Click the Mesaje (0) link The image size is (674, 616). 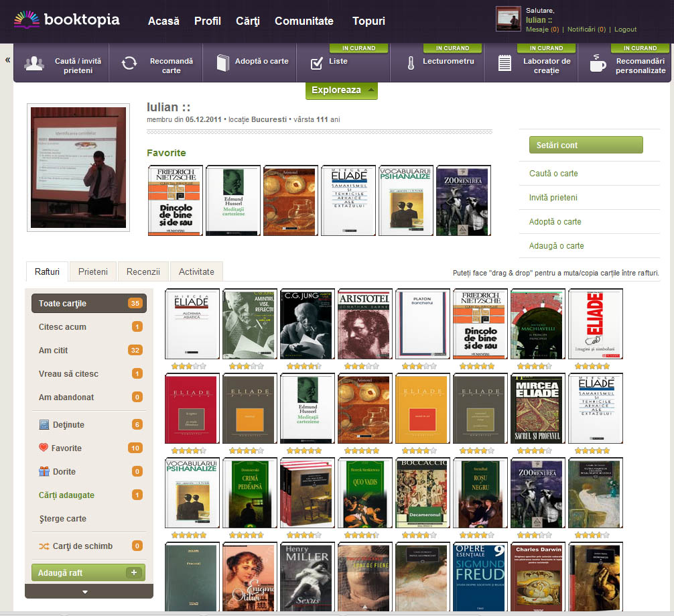click(542, 29)
